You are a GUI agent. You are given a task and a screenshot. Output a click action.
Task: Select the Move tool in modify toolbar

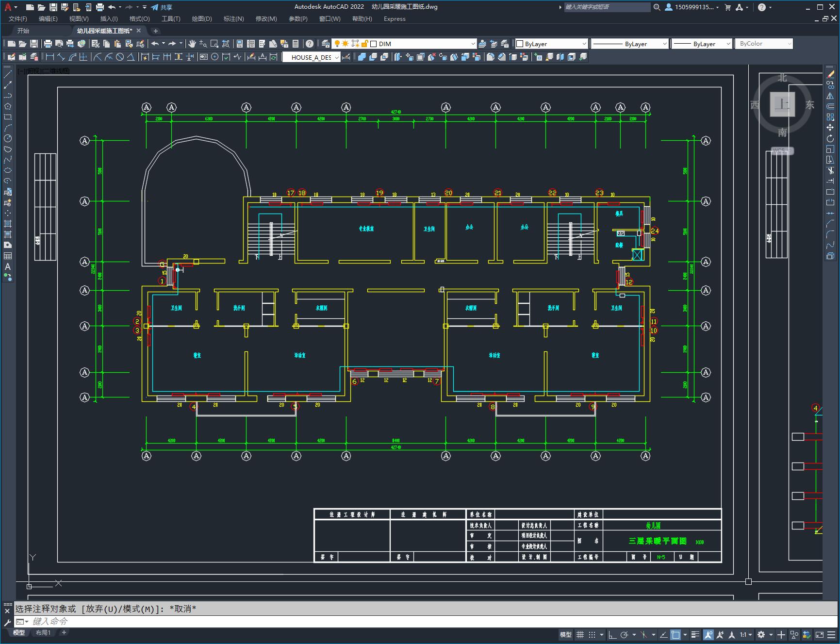tap(830, 128)
